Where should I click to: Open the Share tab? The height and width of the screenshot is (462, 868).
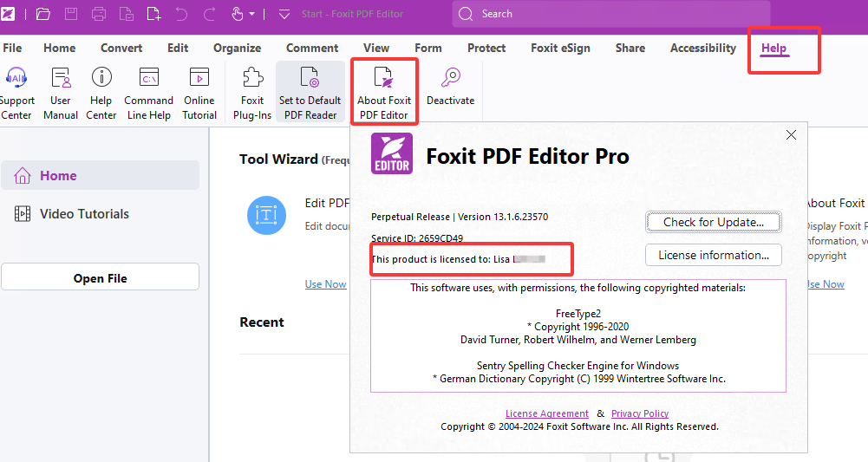tap(630, 49)
